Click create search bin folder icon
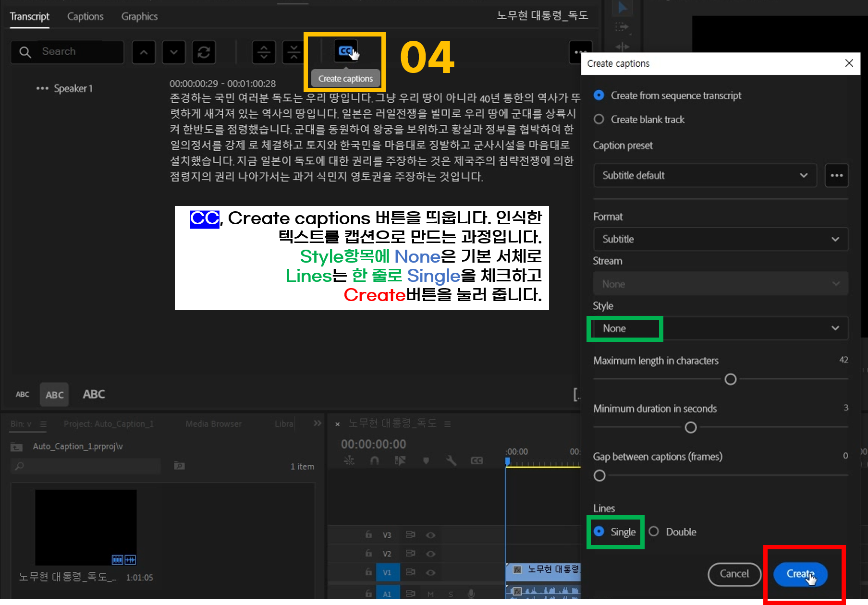 [179, 465]
